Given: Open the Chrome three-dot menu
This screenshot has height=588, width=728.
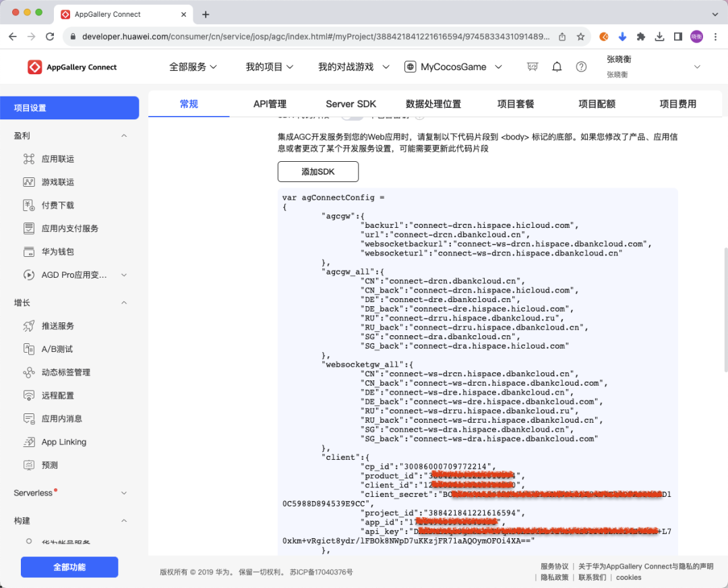Looking at the screenshot, I should (715, 36).
